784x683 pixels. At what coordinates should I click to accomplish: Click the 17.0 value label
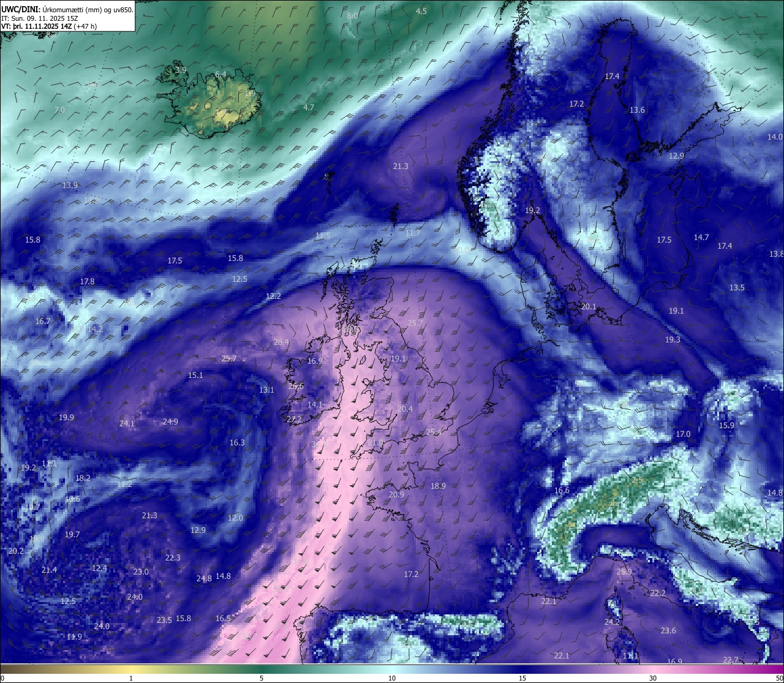pos(683,434)
